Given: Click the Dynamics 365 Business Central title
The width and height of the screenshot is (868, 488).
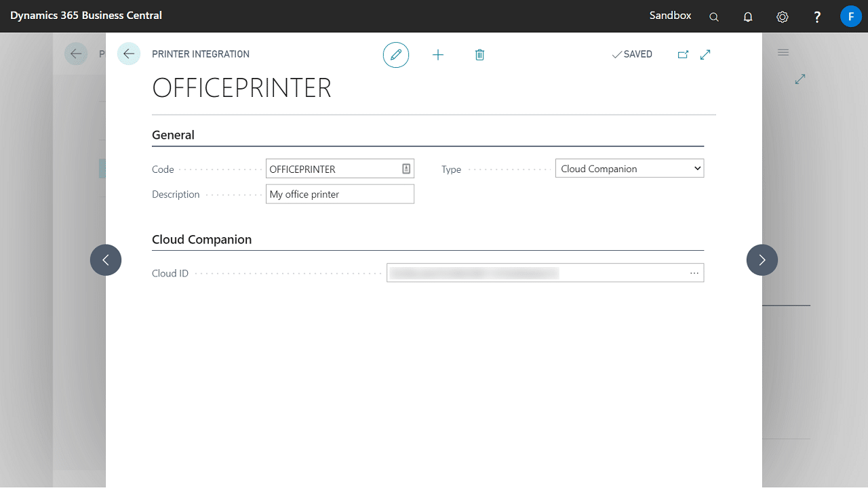Looking at the screenshot, I should 86,15.
